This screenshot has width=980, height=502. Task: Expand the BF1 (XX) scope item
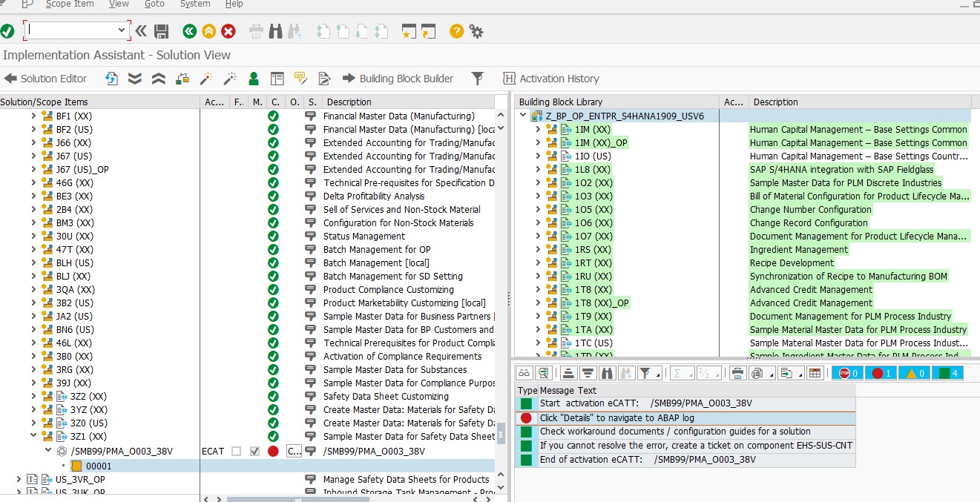(33, 115)
